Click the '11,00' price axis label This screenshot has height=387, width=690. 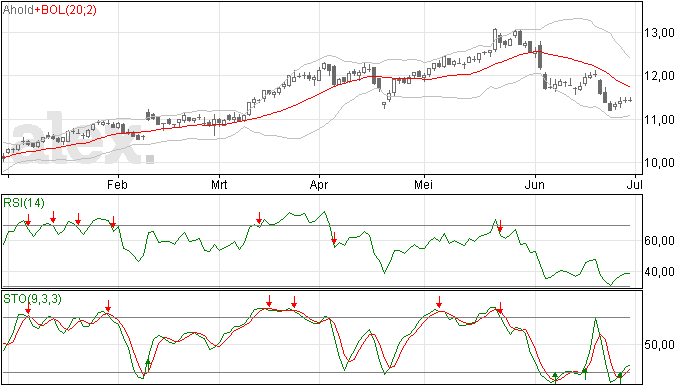pyautogui.click(x=659, y=120)
